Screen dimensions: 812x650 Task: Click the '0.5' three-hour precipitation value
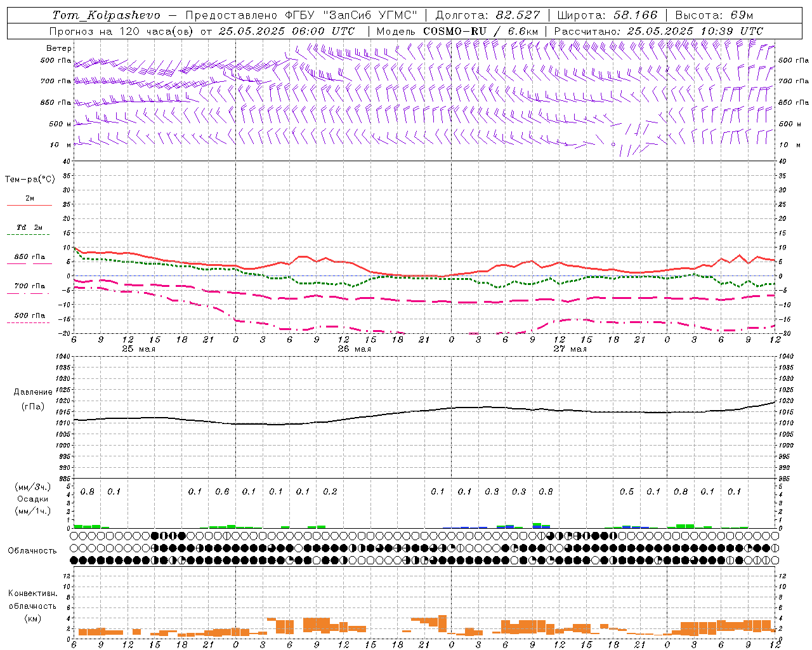pyautogui.click(x=627, y=491)
